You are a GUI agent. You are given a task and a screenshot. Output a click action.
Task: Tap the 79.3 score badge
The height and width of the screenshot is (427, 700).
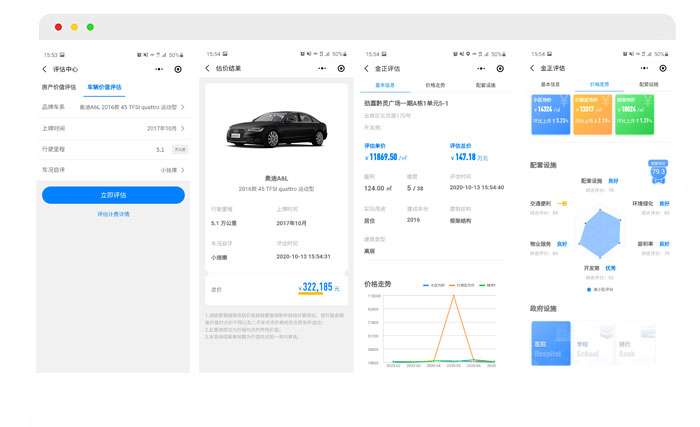point(658,172)
